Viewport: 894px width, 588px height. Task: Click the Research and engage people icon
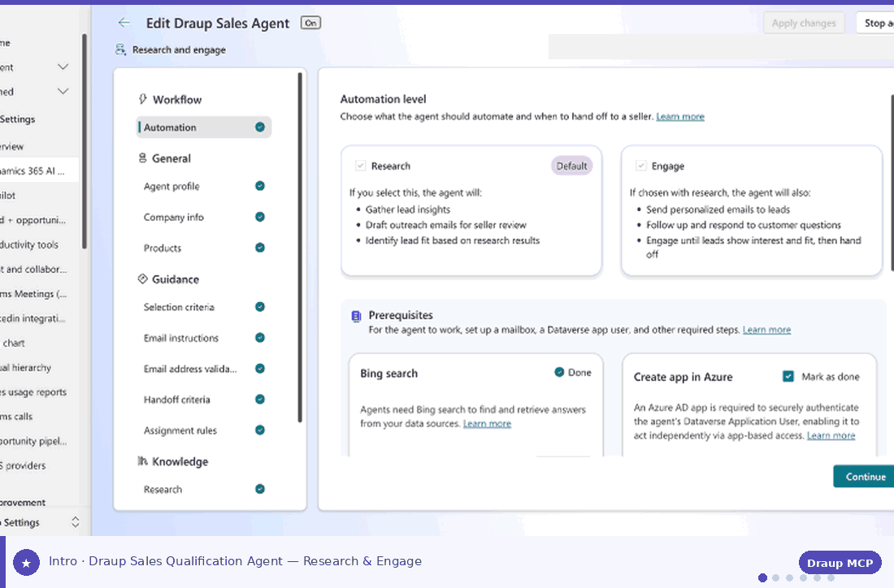pyautogui.click(x=120, y=50)
